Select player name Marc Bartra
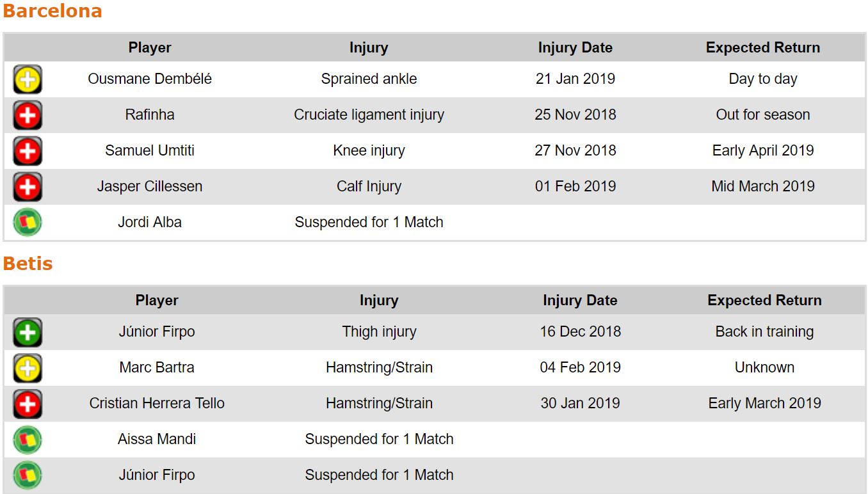 point(157,368)
